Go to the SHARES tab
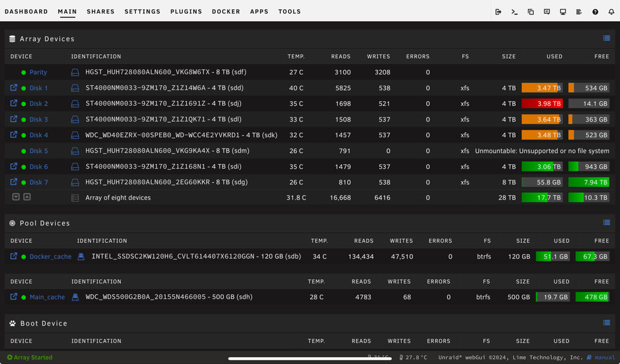This screenshot has width=620, height=364. [100, 12]
